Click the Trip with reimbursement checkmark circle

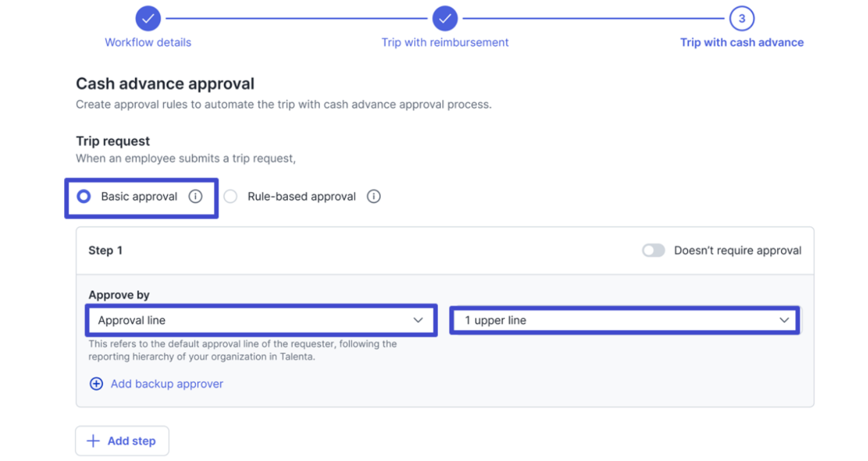tap(445, 19)
